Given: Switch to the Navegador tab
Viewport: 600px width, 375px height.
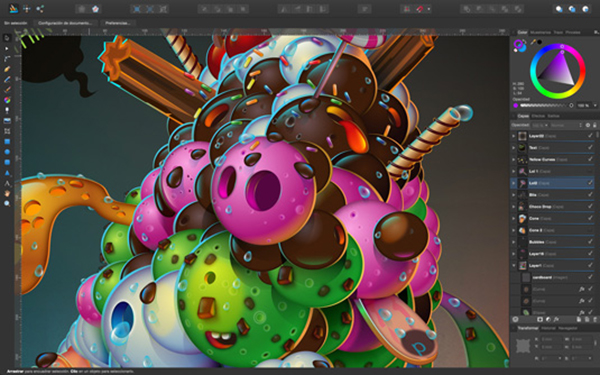Looking at the screenshot, I should 568,328.
